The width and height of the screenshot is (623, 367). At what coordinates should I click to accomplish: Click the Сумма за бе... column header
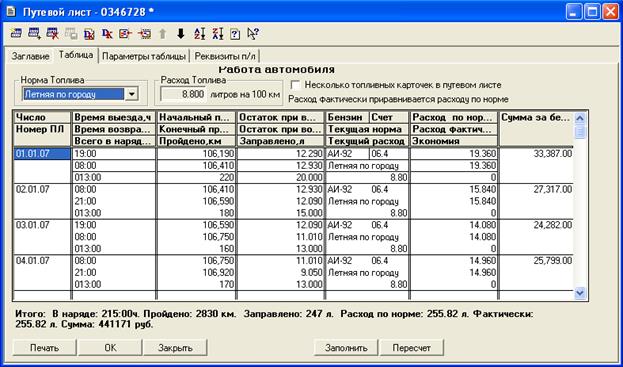(536, 129)
